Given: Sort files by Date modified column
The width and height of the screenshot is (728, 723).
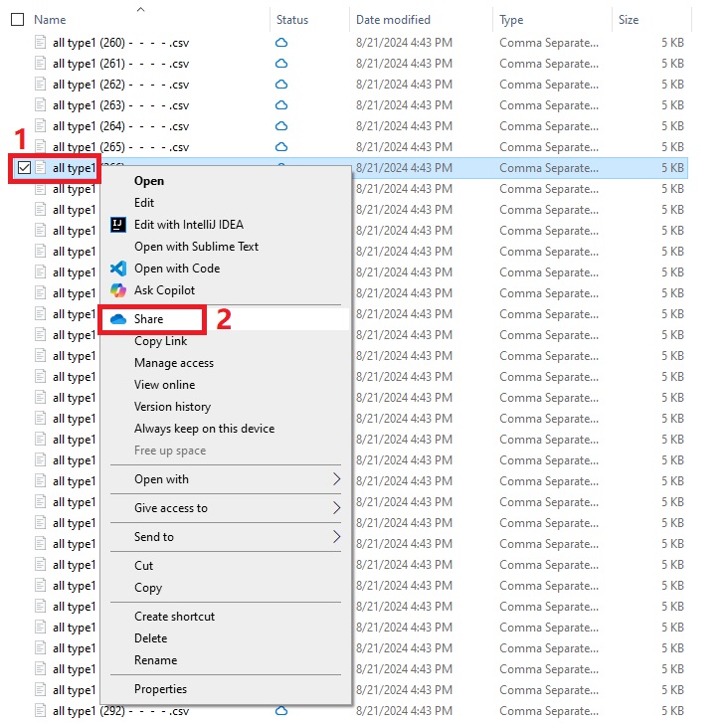Looking at the screenshot, I should click(x=393, y=19).
